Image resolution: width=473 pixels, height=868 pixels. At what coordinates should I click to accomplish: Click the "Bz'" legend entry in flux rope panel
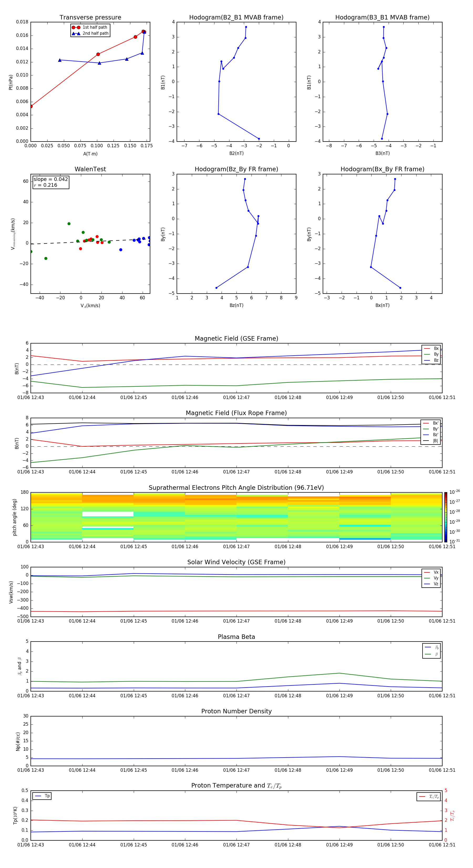coord(431,435)
